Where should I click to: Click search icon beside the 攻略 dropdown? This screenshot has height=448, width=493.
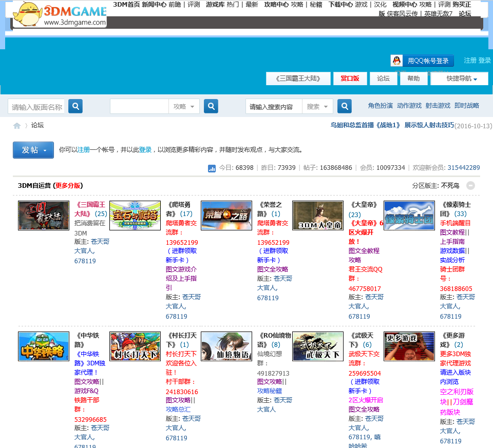[x=211, y=106]
